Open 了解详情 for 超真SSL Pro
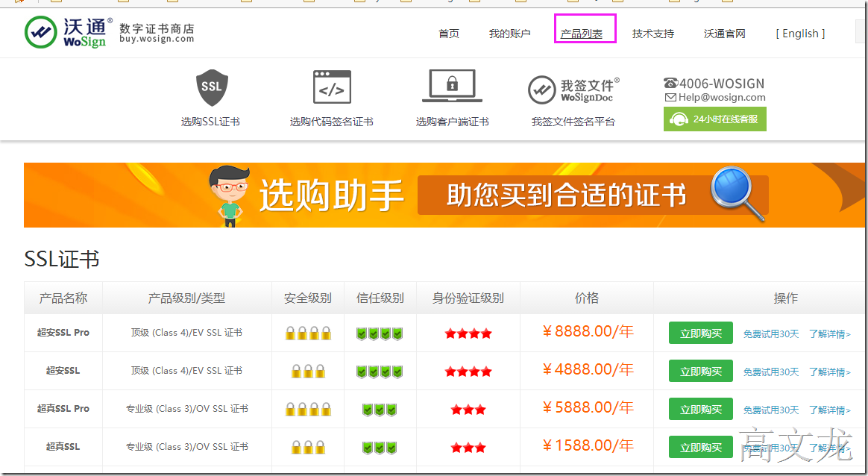Image resolution: width=868 pixels, height=476 pixels. (830, 410)
